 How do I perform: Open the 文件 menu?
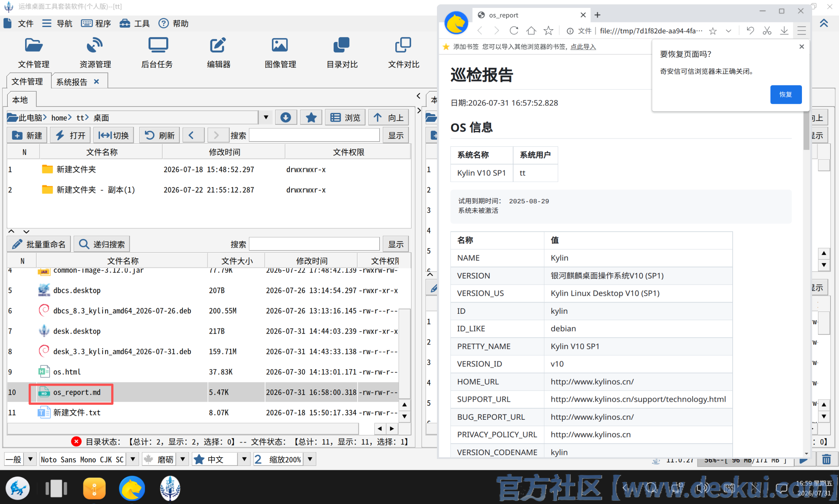[19, 24]
